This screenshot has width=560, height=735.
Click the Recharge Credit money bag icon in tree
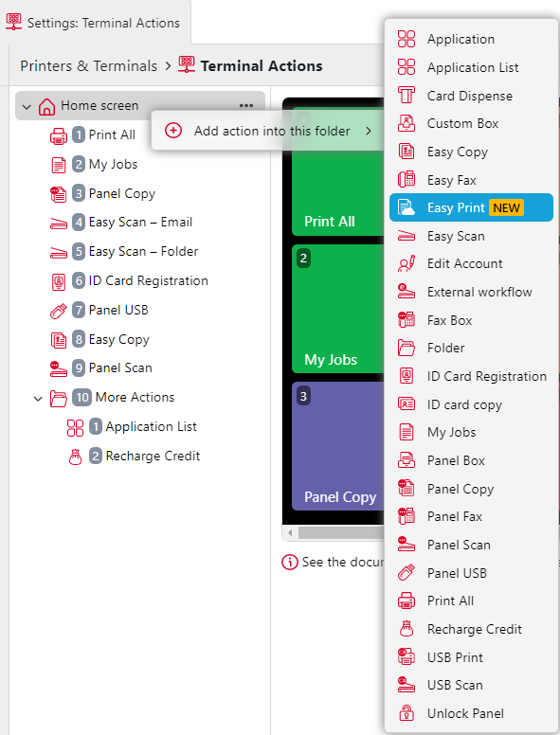pyautogui.click(x=76, y=457)
